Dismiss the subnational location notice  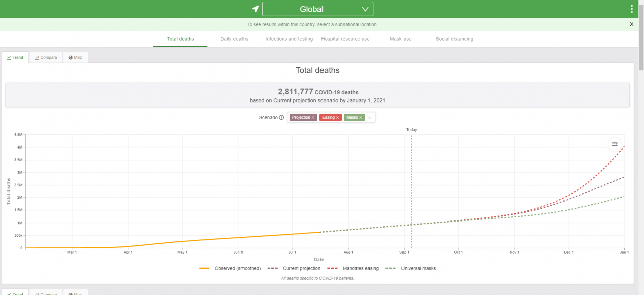click(x=632, y=24)
